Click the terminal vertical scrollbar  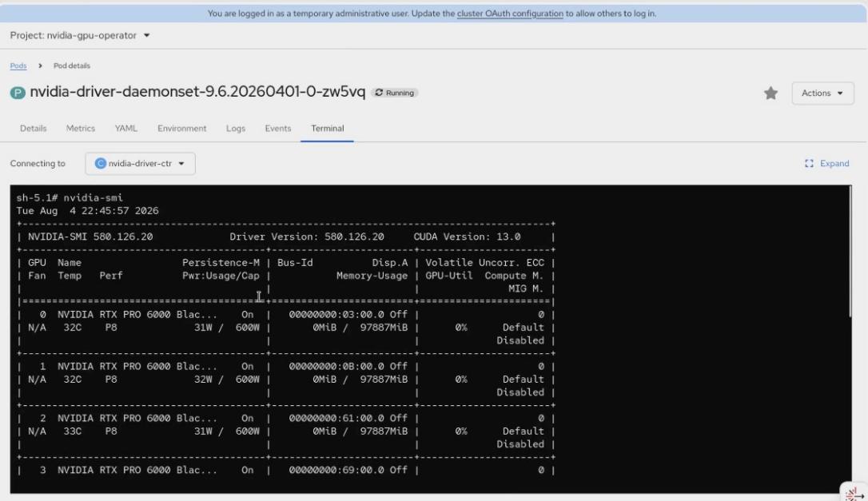(x=850, y=252)
